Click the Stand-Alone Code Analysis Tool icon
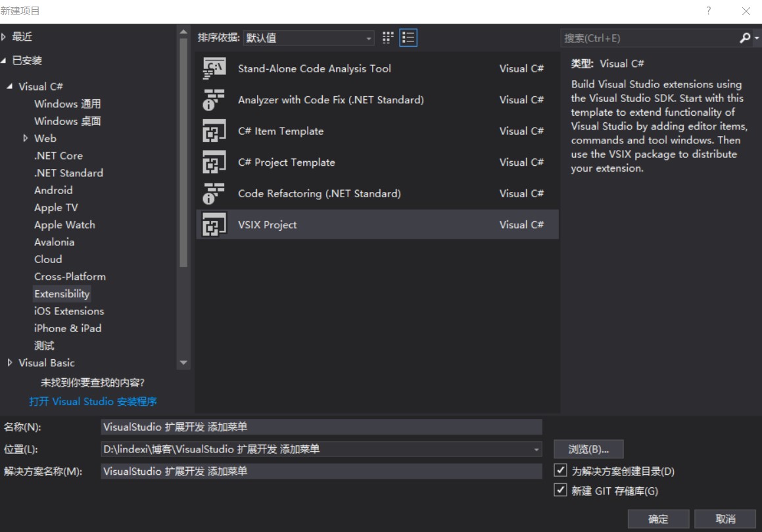 tap(214, 68)
